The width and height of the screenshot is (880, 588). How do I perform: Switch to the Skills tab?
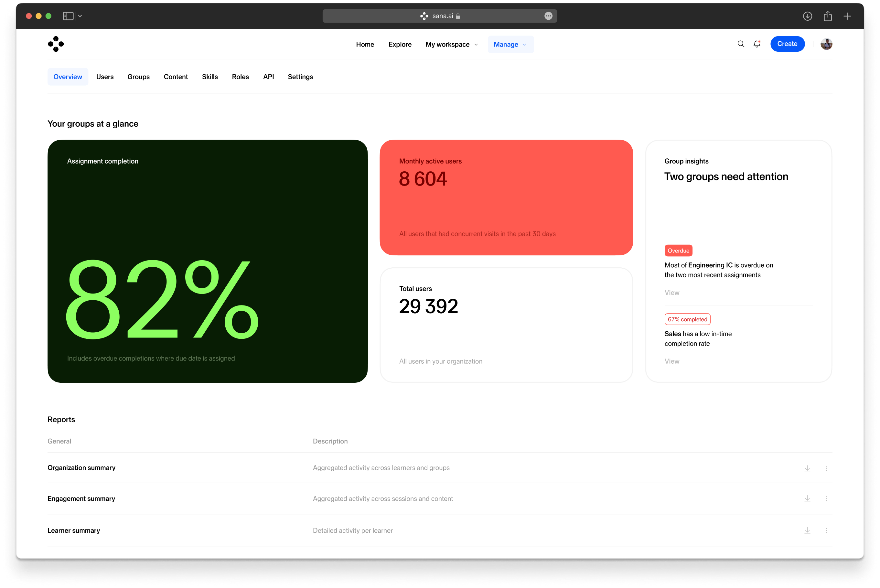pyautogui.click(x=209, y=77)
